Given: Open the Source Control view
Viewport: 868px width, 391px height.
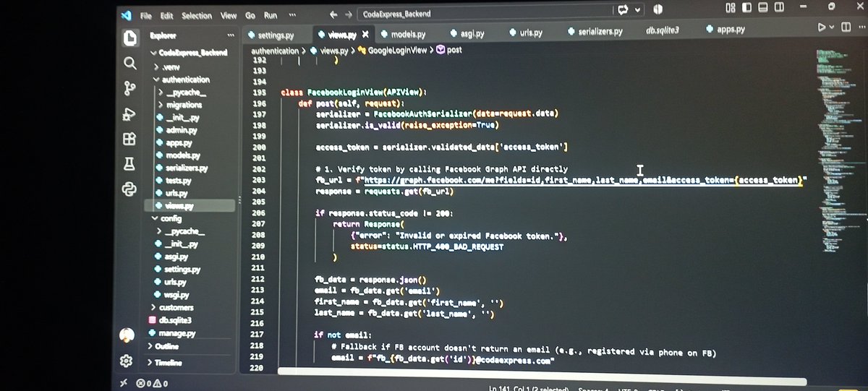Looking at the screenshot, I should (x=129, y=88).
